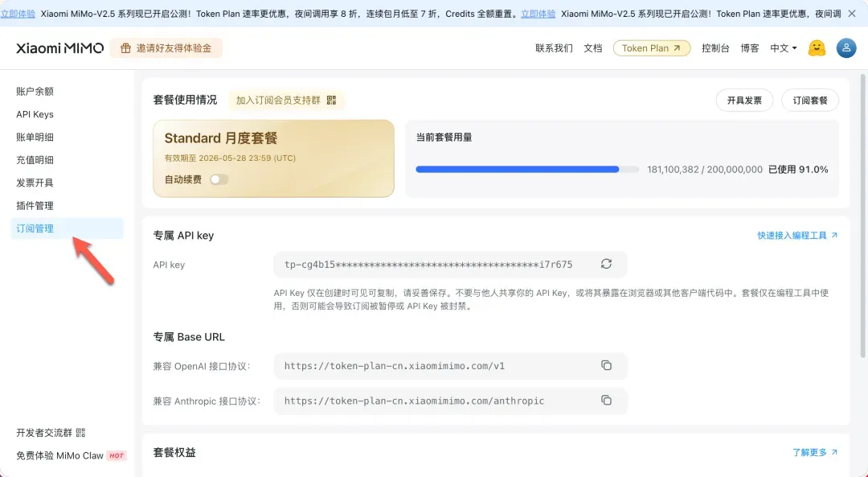The width and height of the screenshot is (868, 477).
Task: Click the 181,100,382 / 200,000,000 usage value
Action: pyautogui.click(x=705, y=170)
